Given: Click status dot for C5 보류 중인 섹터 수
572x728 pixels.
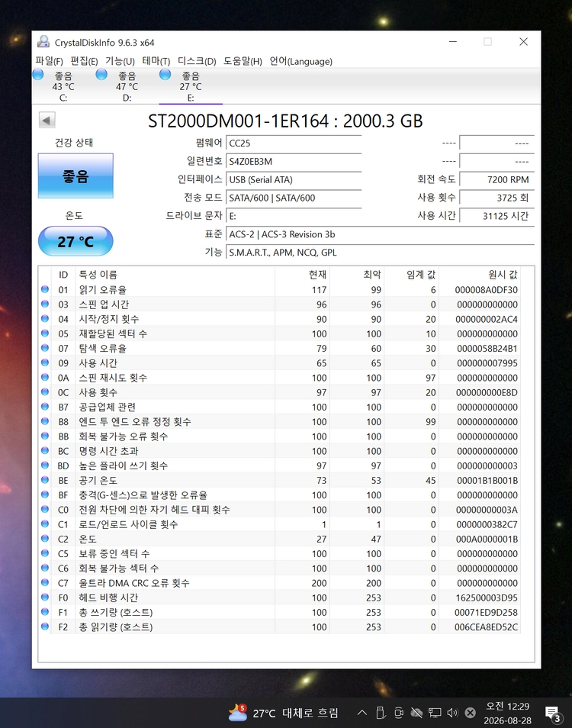Looking at the screenshot, I should point(45,553).
